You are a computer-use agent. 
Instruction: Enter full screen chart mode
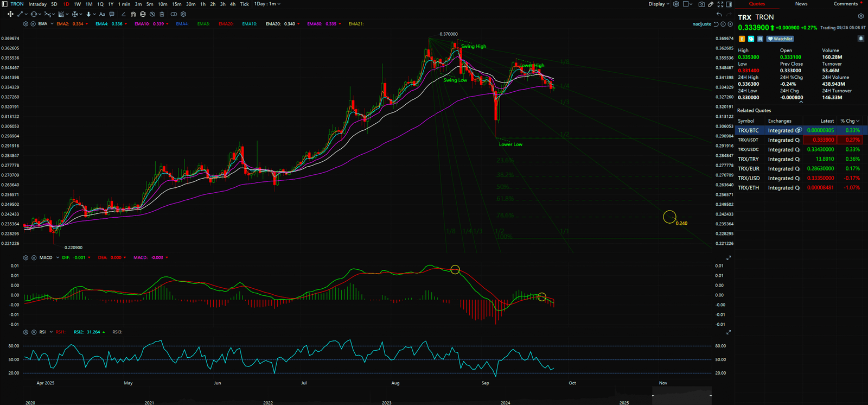[x=720, y=4]
